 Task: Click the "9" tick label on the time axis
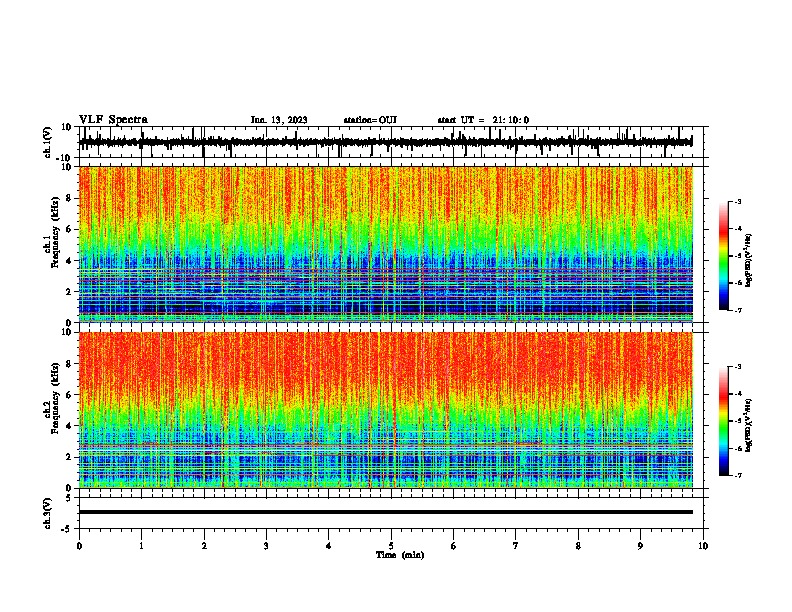640,546
